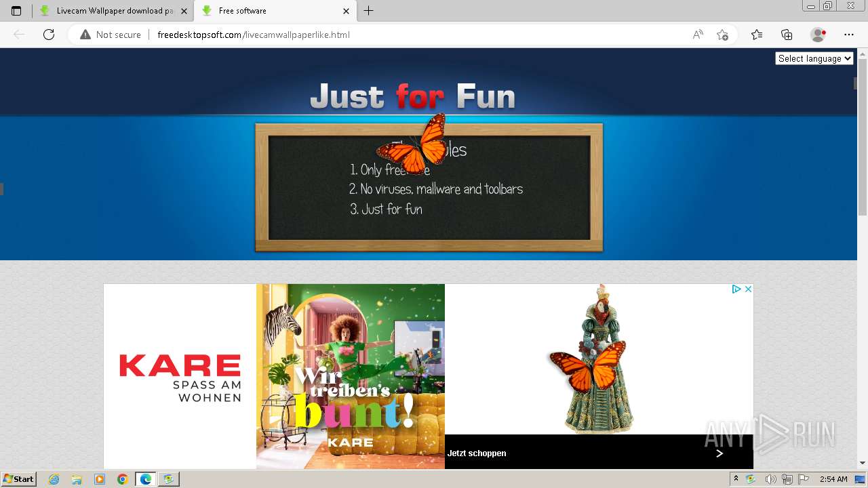Open the network tray icon

(x=787, y=479)
